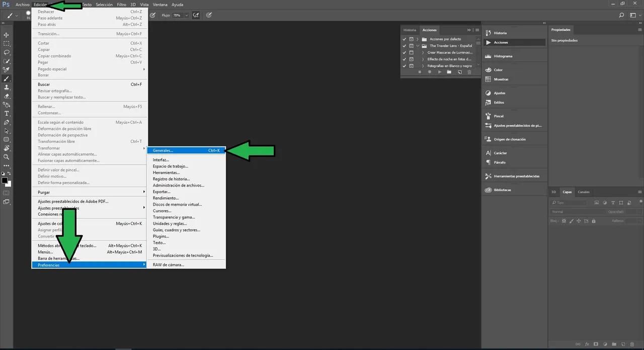Select the Path Selection tool
Viewport: 644px width, 350px height.
coord(7,131)
